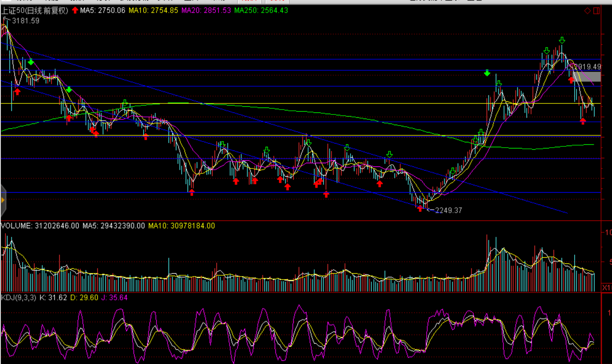Click the red up-arrow beside the chart title
This screenshot has height=364, width=612.
[x=75, y=10]
